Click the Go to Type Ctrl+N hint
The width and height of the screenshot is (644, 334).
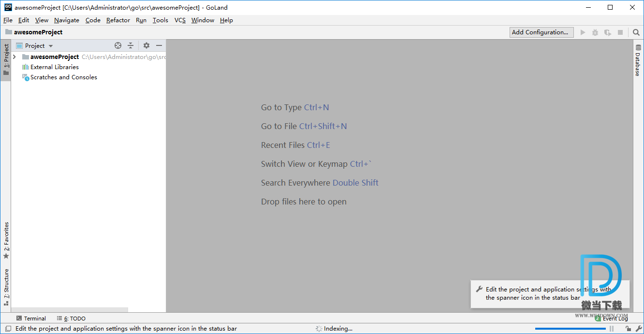[295, 107]
